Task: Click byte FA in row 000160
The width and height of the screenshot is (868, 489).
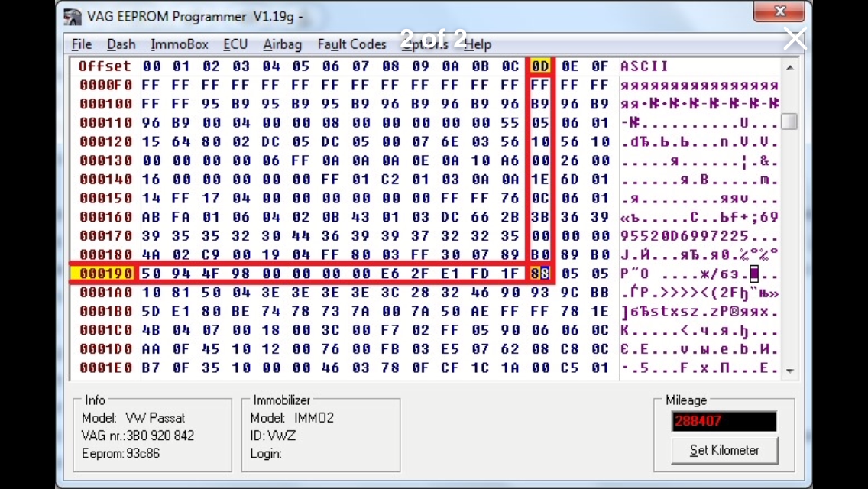Action: 181,217
